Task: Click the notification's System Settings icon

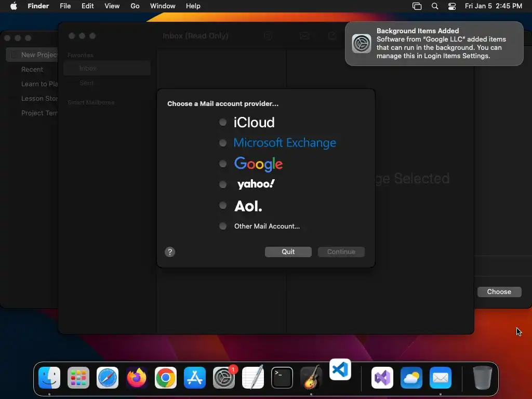Action: 362,44
